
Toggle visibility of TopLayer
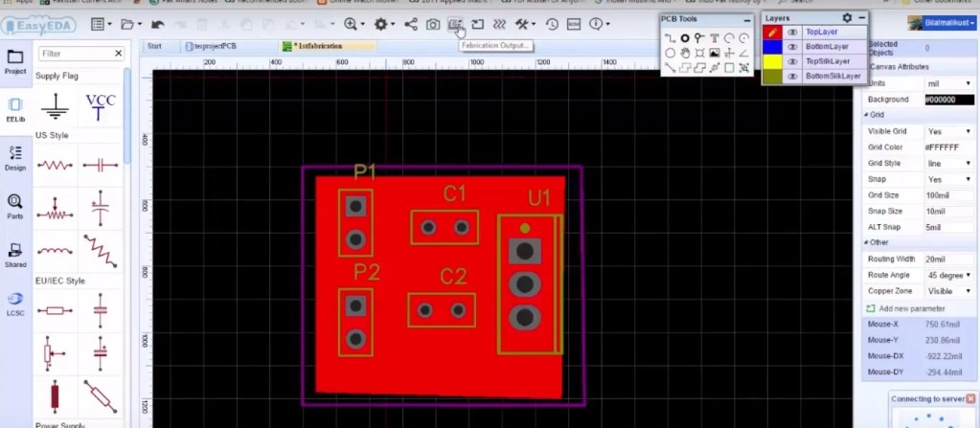[792, 32]
